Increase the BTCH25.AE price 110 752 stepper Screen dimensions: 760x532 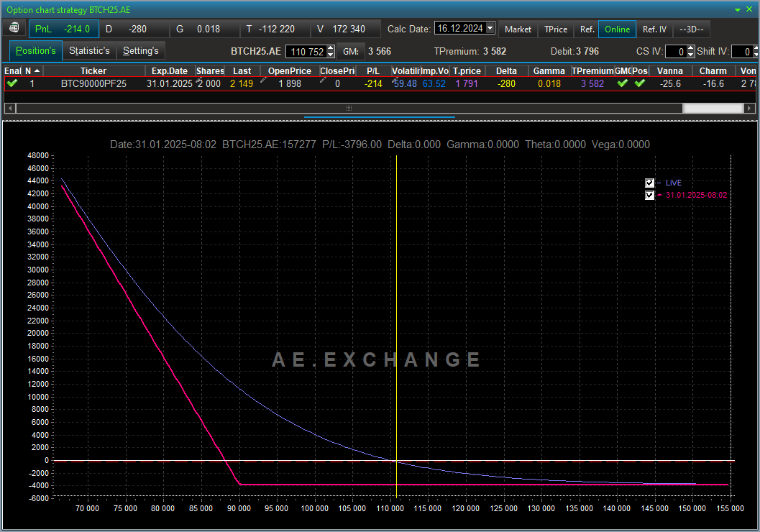(x=331, y=48)
